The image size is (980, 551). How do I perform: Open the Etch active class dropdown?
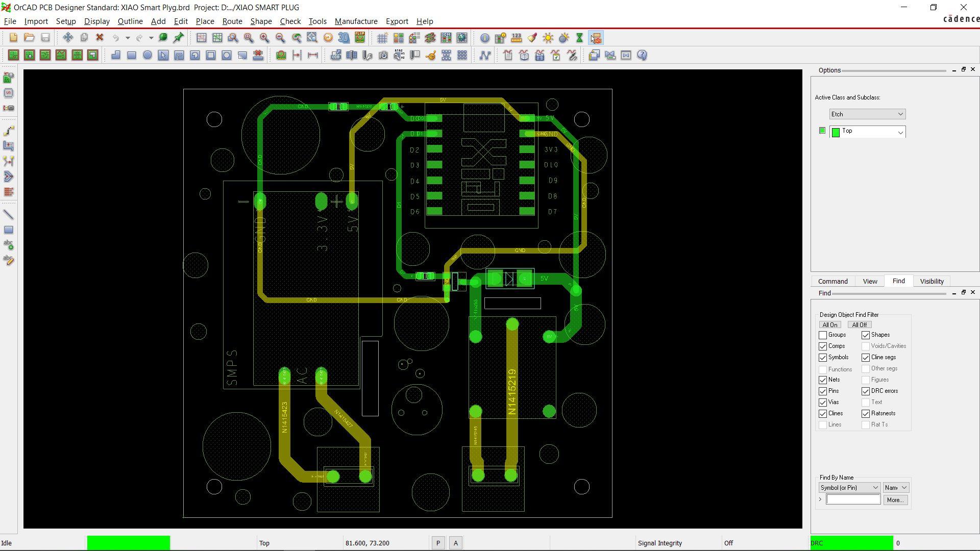[867, 114]
